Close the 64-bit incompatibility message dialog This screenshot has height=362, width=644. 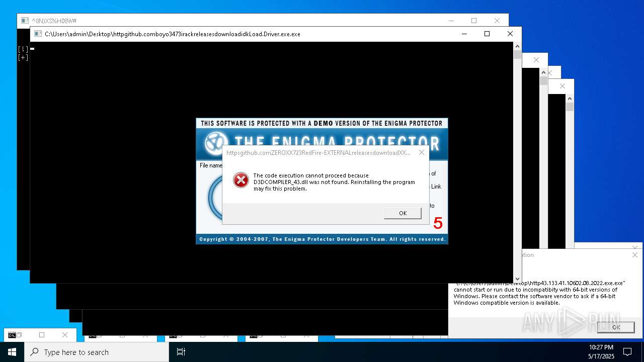[x=635, y=255]
